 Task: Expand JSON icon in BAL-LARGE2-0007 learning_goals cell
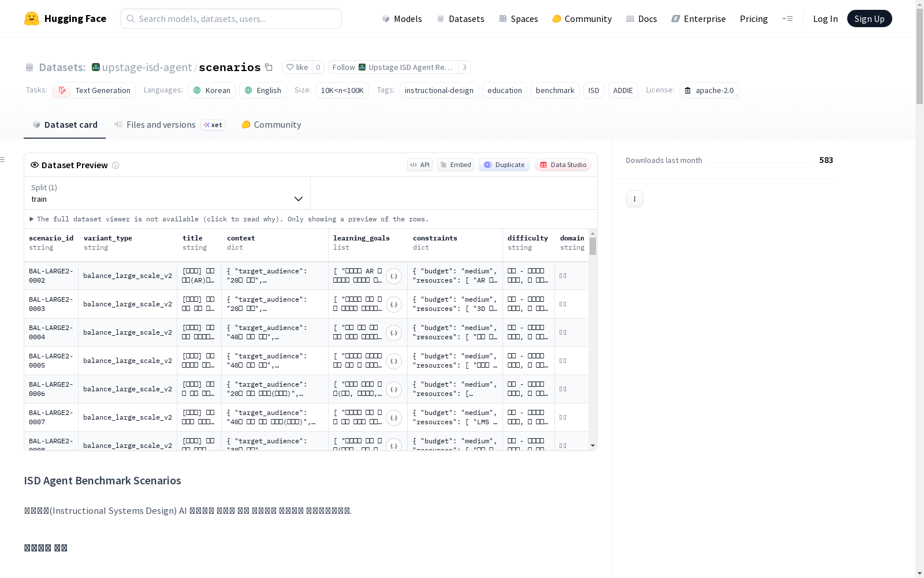[x=394, y=418]
